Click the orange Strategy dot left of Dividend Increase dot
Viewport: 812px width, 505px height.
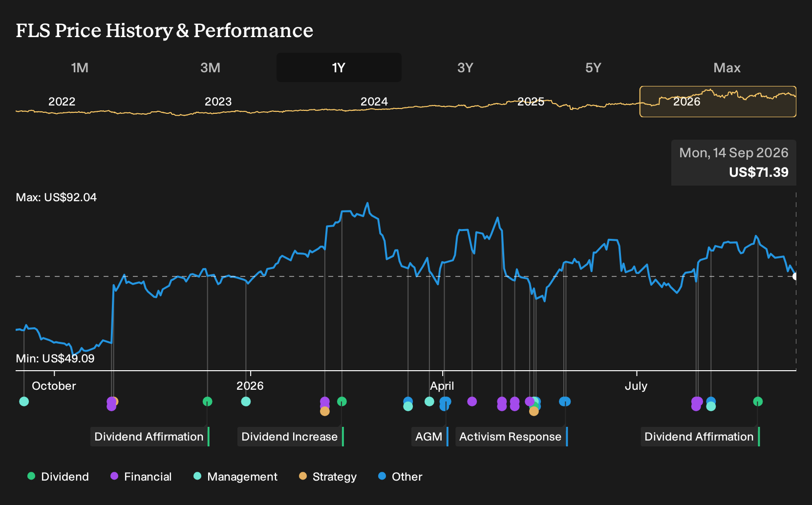325,411
